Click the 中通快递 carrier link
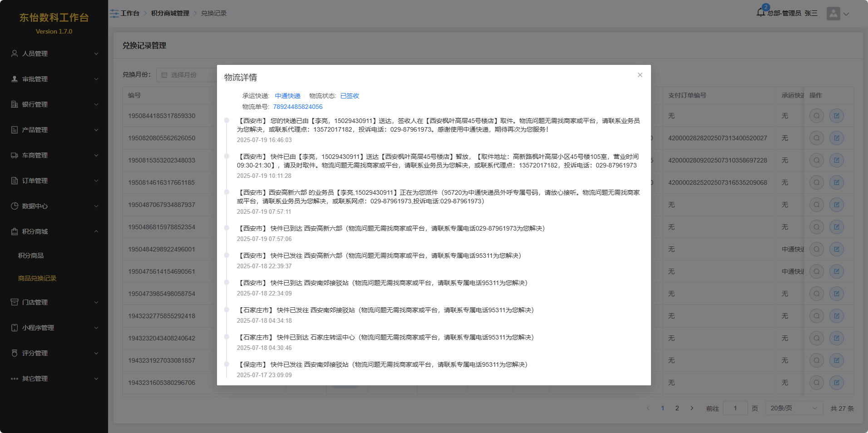 pos(287,96)
